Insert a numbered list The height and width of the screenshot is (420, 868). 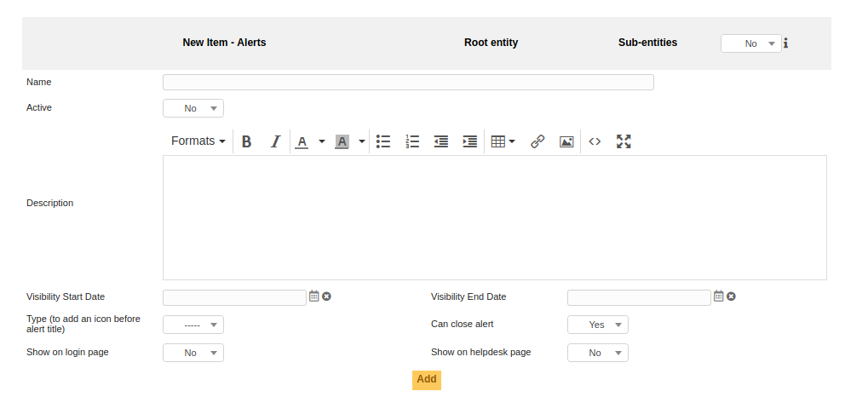pyautogui.click(x=412, y=141)
